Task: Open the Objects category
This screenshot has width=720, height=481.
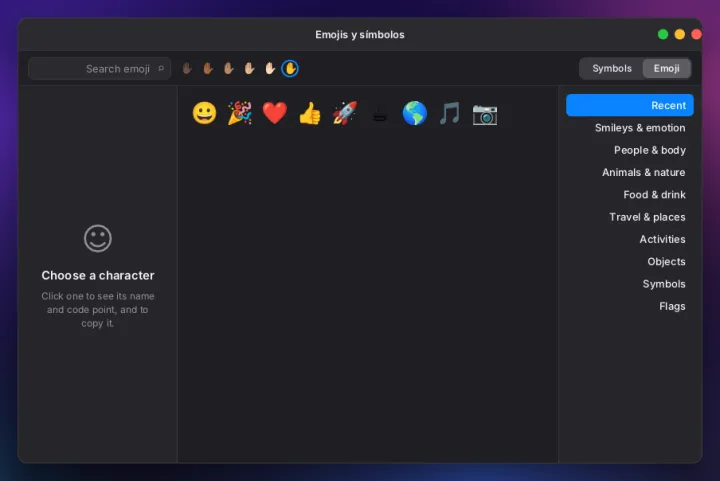Action: pos(630,261)
